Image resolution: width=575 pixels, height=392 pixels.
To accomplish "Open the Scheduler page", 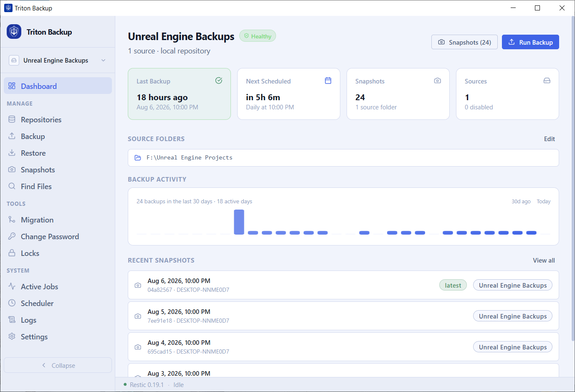I will click(58, 303).
